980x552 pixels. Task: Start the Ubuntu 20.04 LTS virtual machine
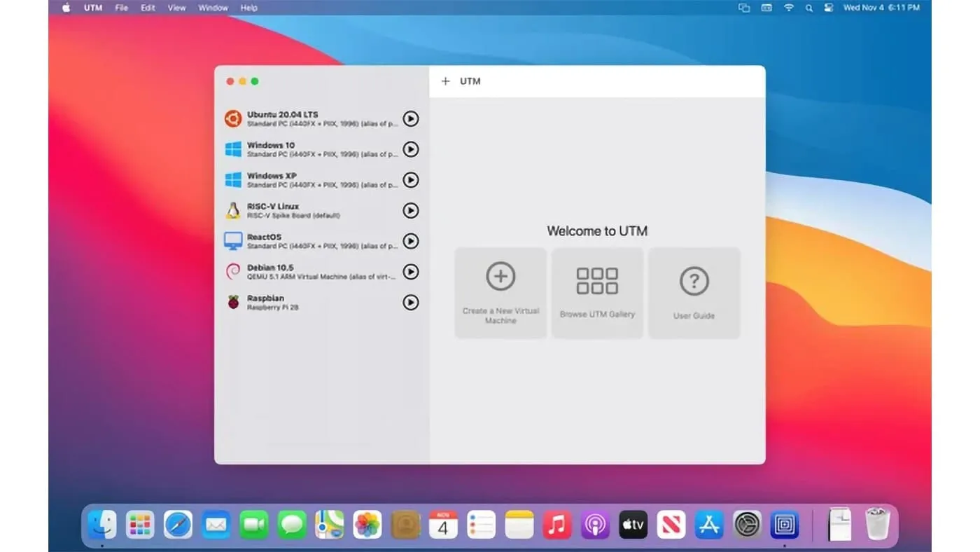point(411,118)
